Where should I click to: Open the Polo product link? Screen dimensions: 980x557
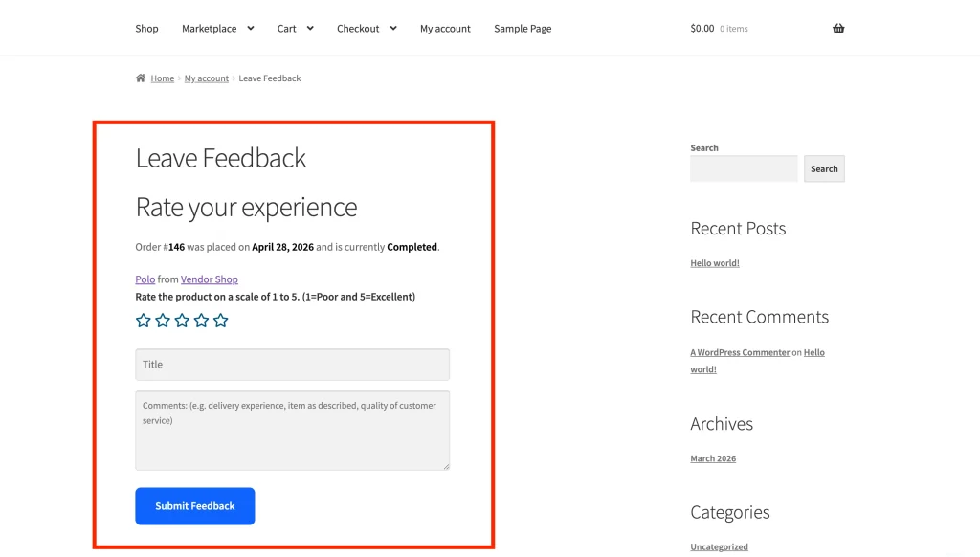point(145,279)
